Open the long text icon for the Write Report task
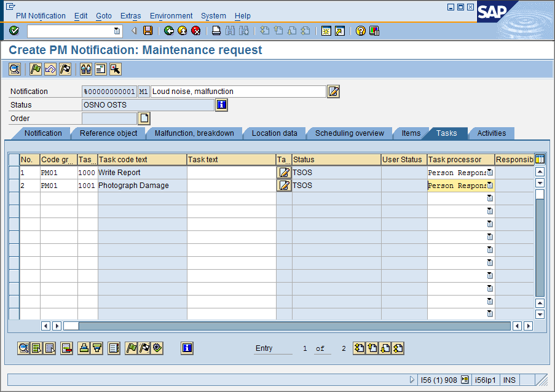This screenshot has height=392, width=555. 284,173
